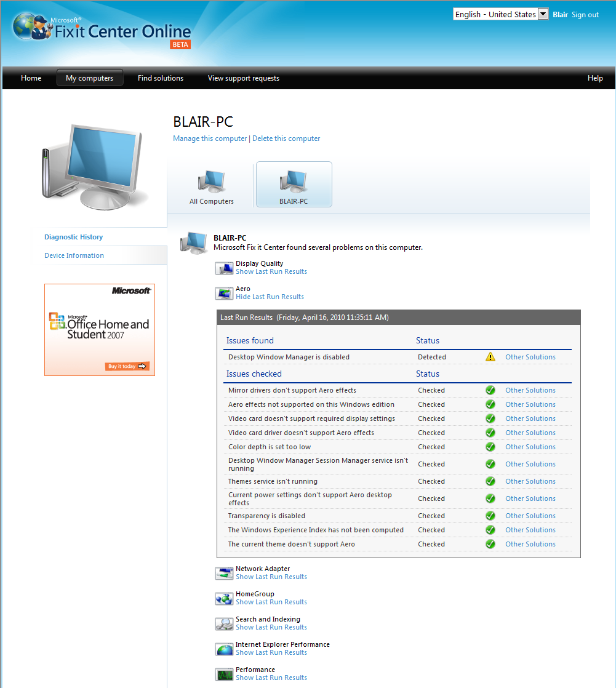
Task: Click the Issues checked column heading
Action: point(254,374)
